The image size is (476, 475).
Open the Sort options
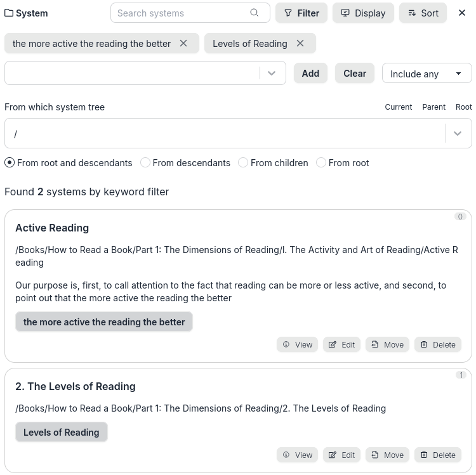[x=423, y=13]
